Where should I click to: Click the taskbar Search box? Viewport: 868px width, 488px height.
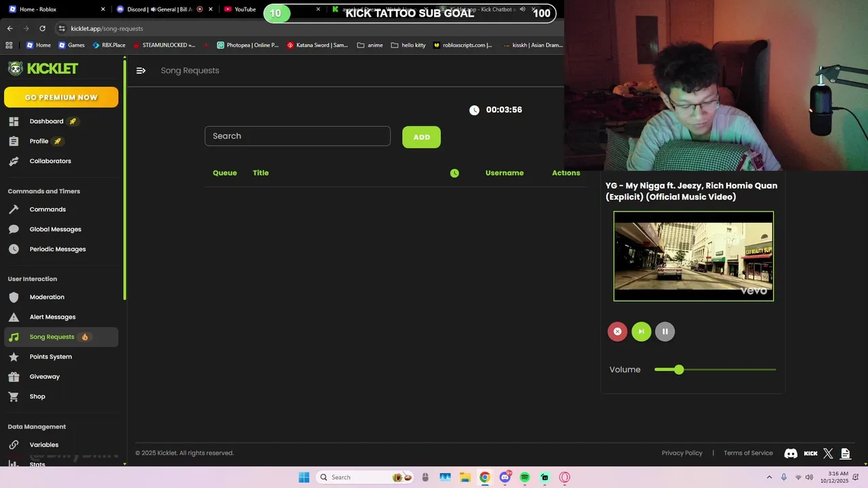coord(366,477)
